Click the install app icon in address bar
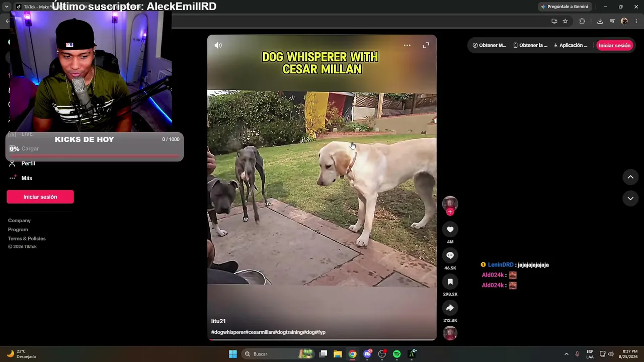 point(554,21)
